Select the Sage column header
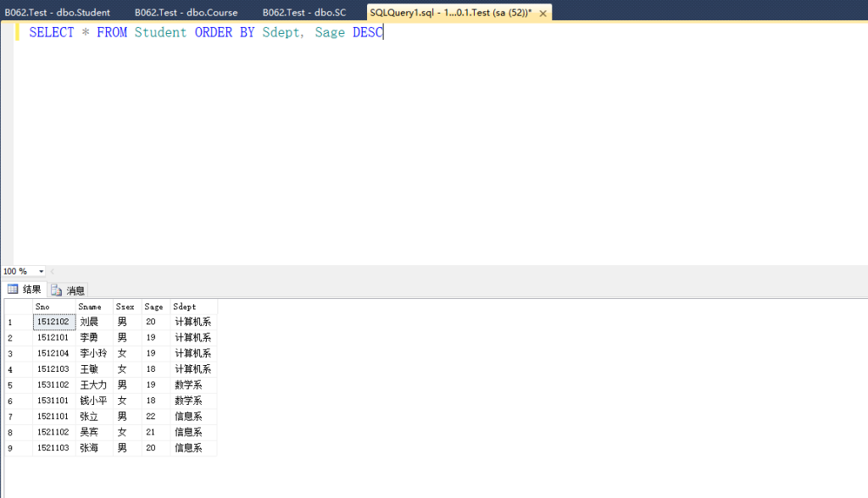868x498 pixels. [x=154, y=307]
